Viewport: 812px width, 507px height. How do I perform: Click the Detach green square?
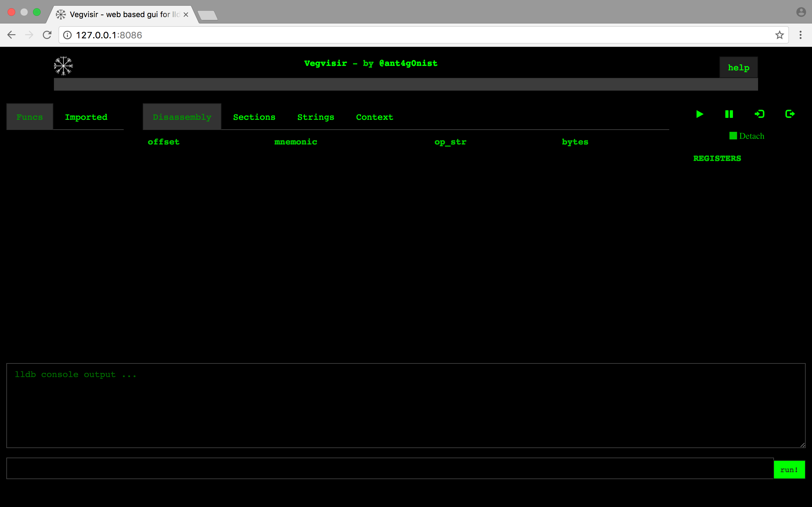tap(733, 136)
